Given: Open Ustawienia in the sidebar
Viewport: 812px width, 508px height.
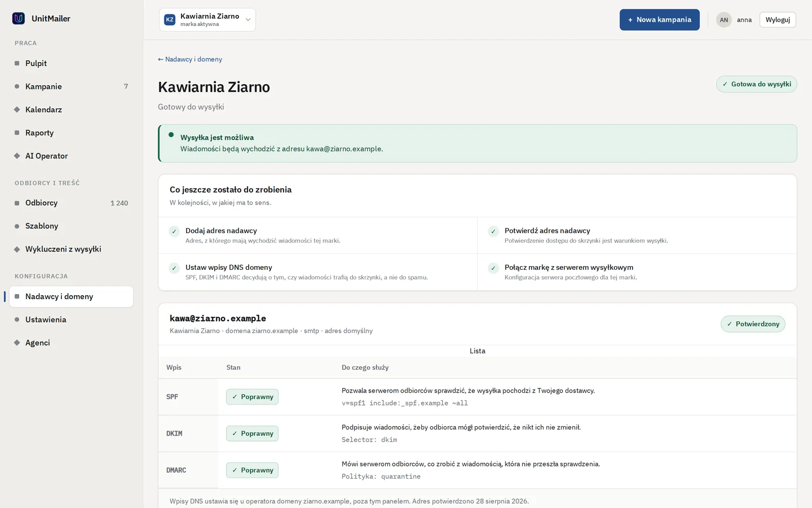Looking at the screenshot, I should (x=71, y=320).
